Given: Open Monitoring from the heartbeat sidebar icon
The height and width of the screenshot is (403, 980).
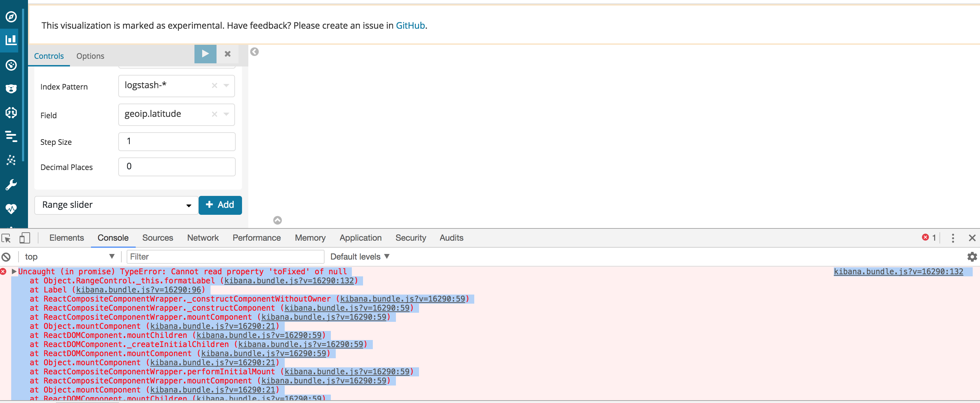Looking at the screenshot, I should tap(11, 208).
